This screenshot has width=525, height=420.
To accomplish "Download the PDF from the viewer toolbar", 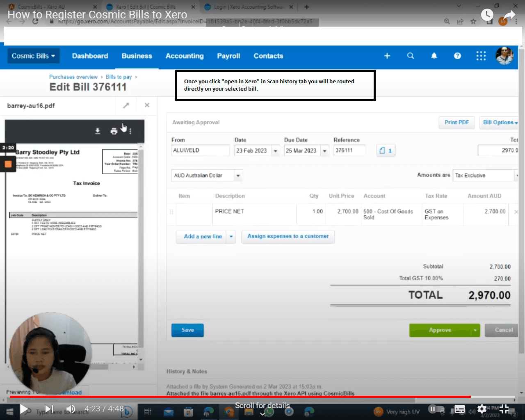I will pos(98,131).
